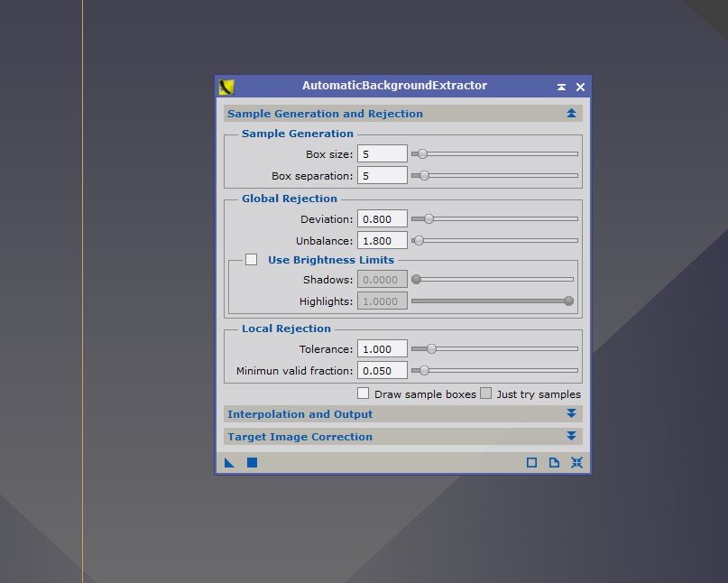Click the AutomaticBackgroundExtractor process icon
Screen dimensions: 728x583
[226, 87]
